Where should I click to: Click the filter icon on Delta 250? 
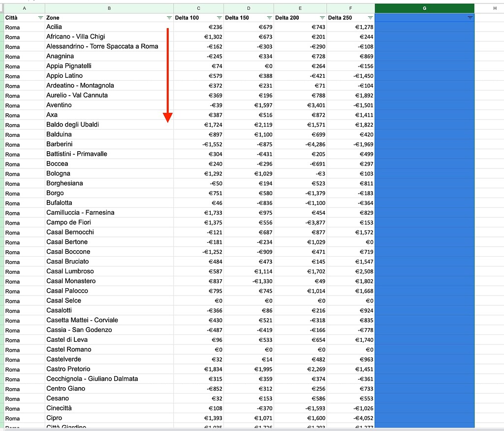pos(370,17)
